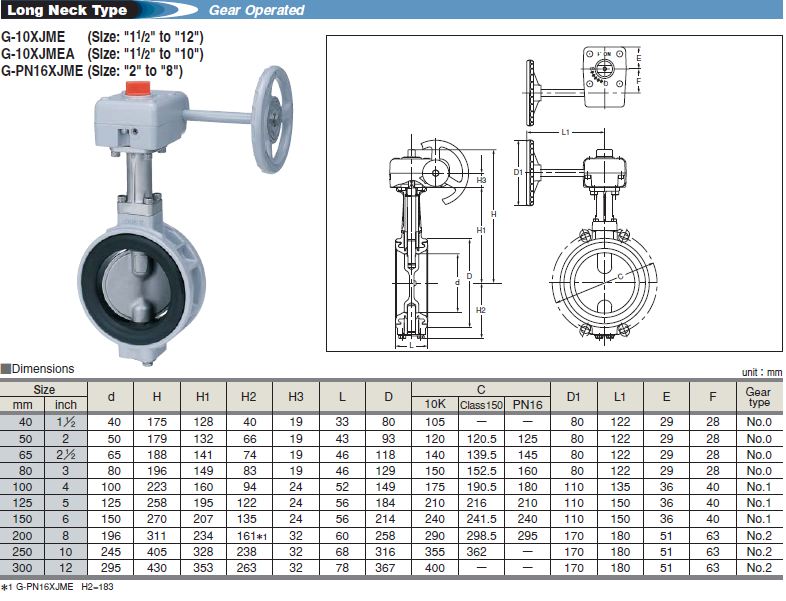Click the small square beside the Dimensions heading
The height and width of the screenshot is (601, 786).
5,369
